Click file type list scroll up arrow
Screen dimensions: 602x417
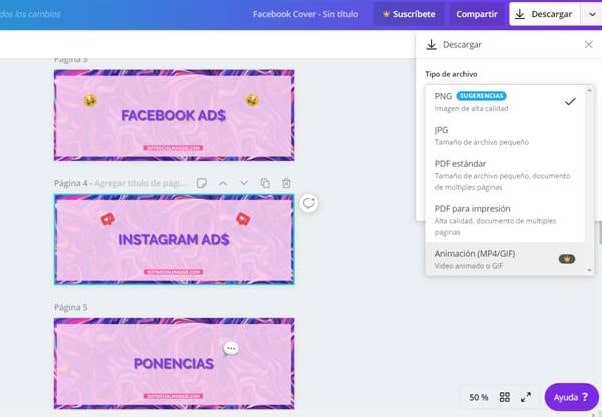589,90
